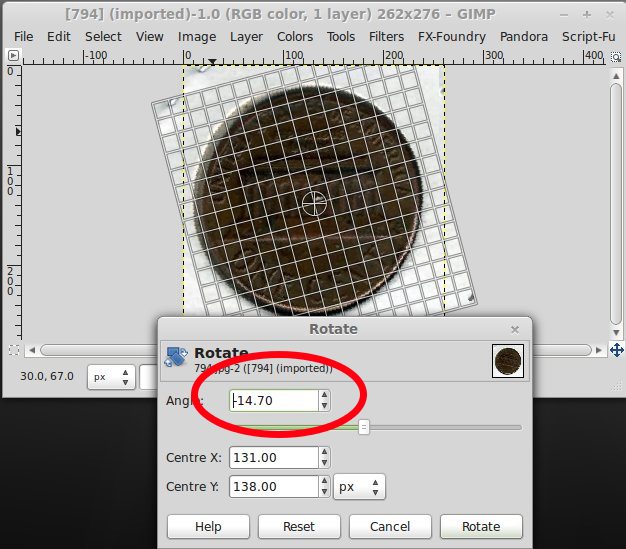Toggle the Quick Mask icon at bottom left
The width and height of the screenshot is (626, 549).
coord(14,350)
